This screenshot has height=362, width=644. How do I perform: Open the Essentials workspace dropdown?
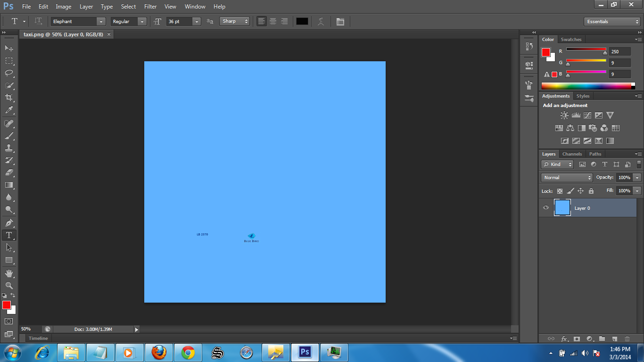(x=612, y=22)
